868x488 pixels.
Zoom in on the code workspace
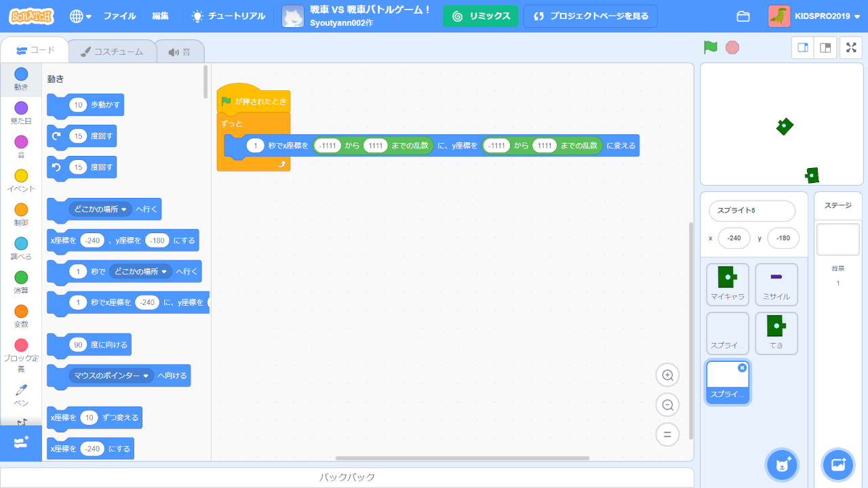(667, 375)
